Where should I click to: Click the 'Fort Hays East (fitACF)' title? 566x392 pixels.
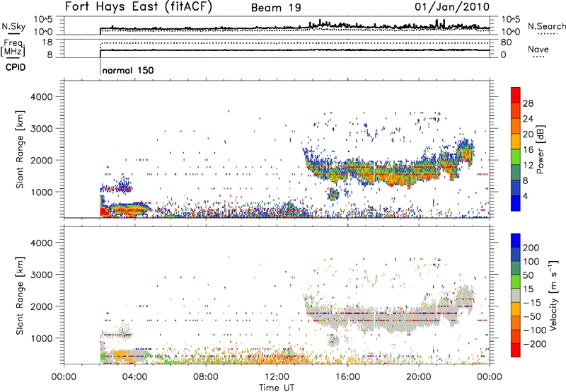139,7
